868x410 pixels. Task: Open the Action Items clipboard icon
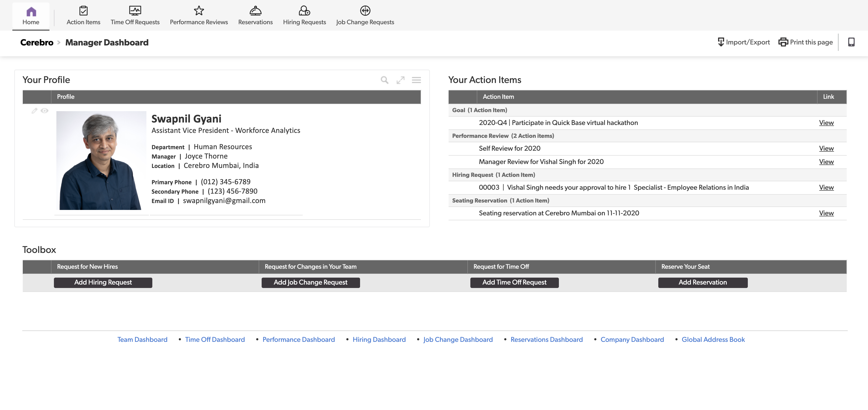pyautogui.click(x=83, y=11)
